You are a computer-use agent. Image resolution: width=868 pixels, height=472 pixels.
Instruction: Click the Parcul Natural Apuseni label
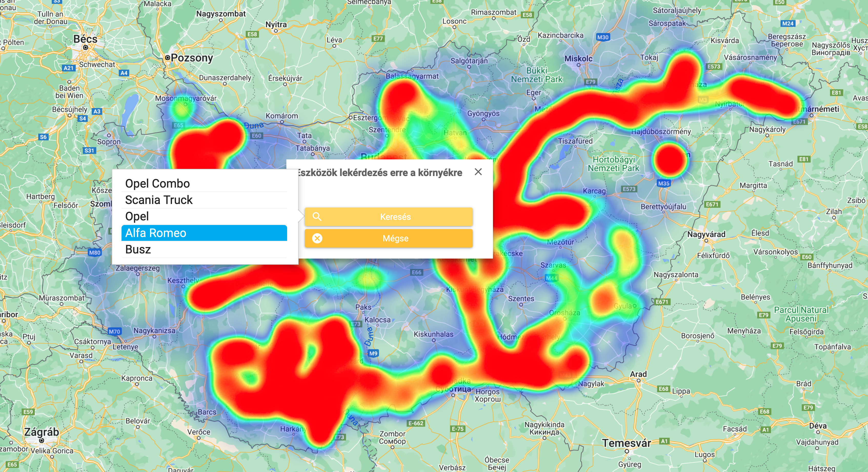click(801, 314)
